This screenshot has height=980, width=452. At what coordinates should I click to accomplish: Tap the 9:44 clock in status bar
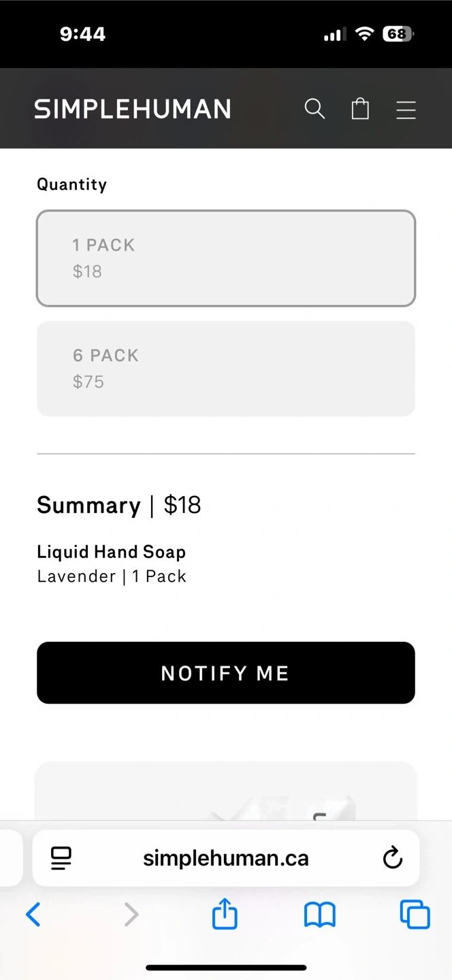coord(82,33)
